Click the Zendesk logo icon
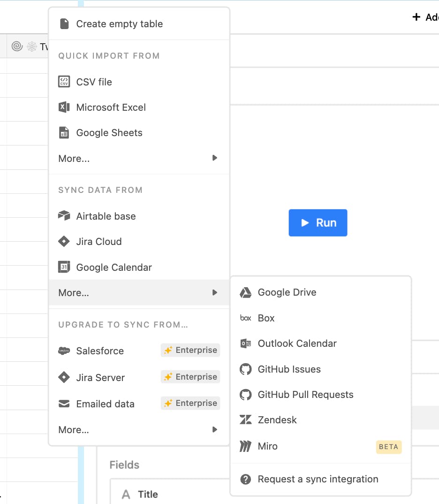439x504 pixels. tap(246, 420)
